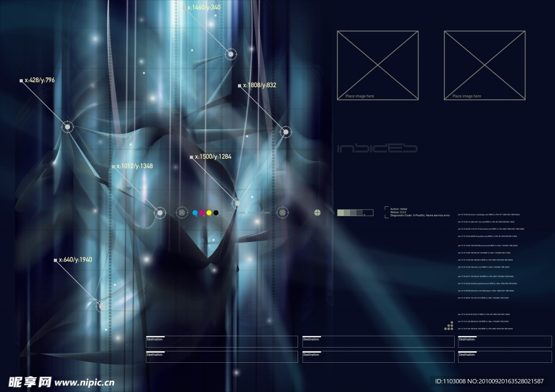Select the registration mark left of the cyan dot
Screen dimensions: 555x392
(182, 212)
